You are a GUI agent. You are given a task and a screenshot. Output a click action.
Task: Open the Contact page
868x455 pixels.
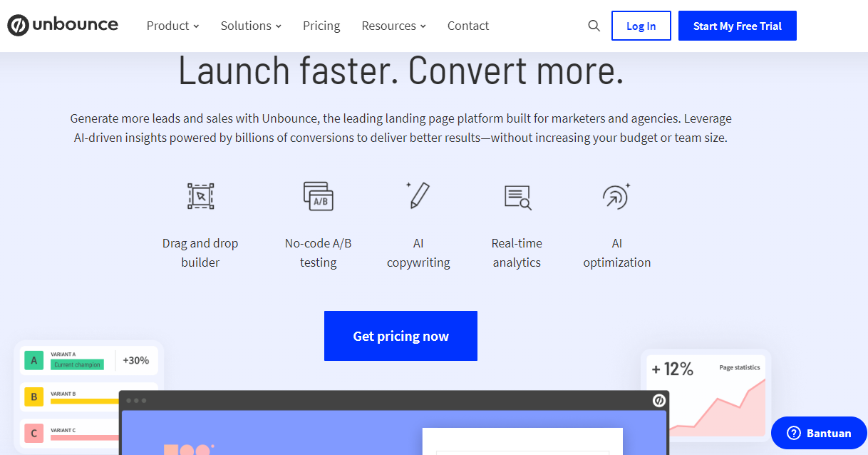point(468,26)
